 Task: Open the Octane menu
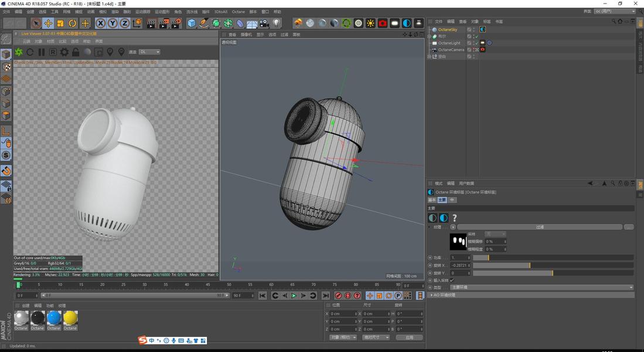[238, 12]
